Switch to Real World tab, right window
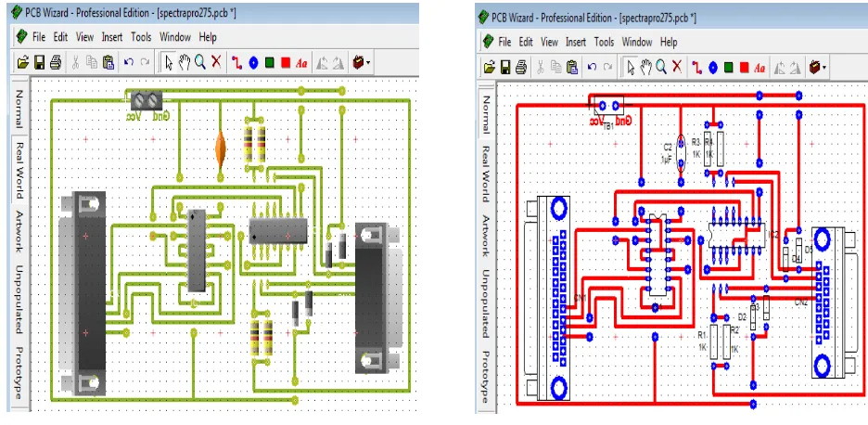Viewport: 868px width, 425px height. 486,174
